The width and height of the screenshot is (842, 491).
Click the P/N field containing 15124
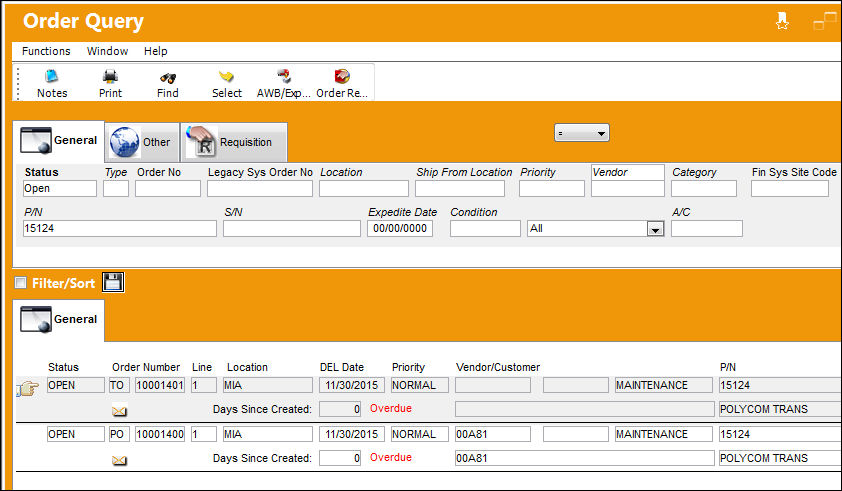click(120, 228)
